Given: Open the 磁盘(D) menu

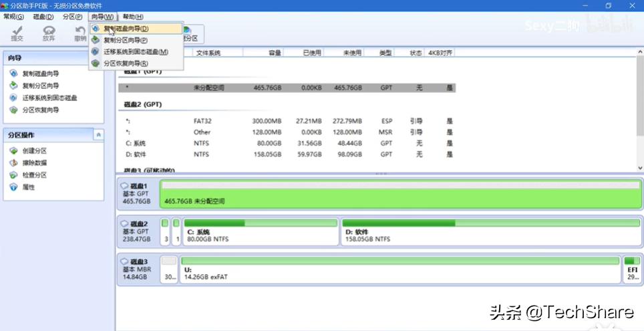Looking at the screenshot, I should coord(43,17).
